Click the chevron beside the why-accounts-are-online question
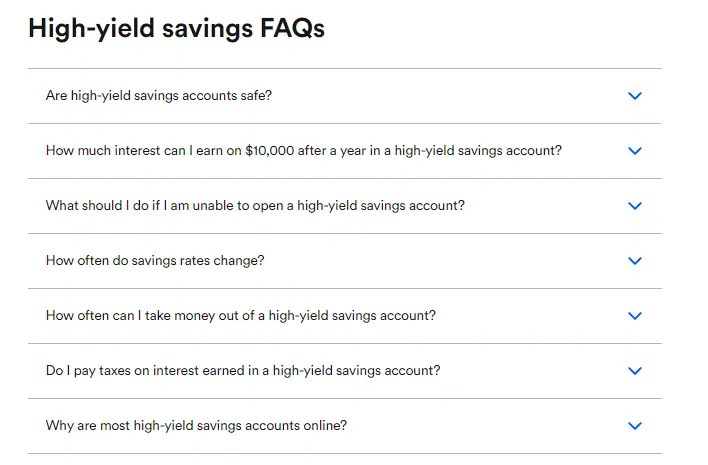The height and width of the screenshot is (465, 708). click(634, 426)
